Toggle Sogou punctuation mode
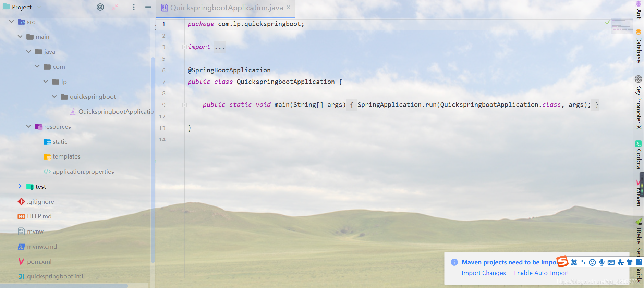Screen dimensions: 644x288 point(583,262)
